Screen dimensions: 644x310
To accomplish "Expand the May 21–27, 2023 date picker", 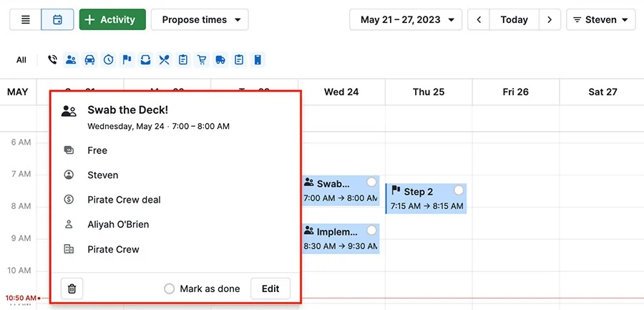I will click(406, 19).
